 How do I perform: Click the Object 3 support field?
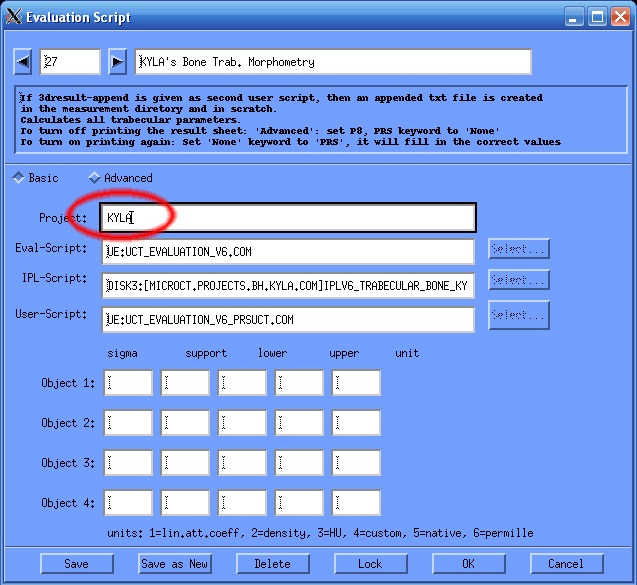click(x=185, y=463)
